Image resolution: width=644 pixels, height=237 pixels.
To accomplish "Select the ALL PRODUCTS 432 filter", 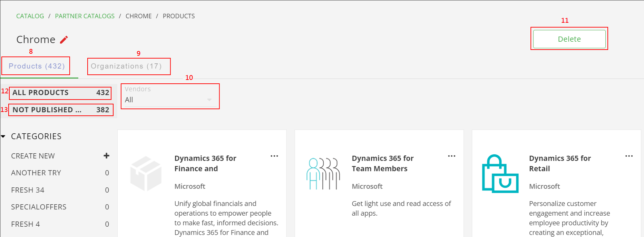I will click(61, 93).
